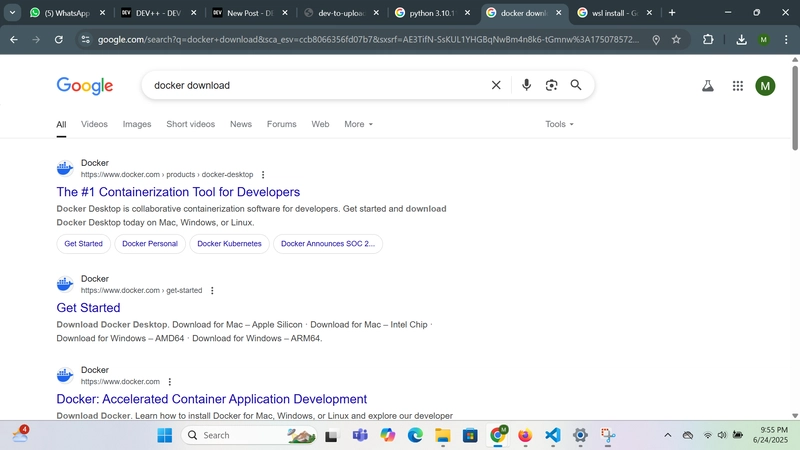
Task: Close the wsl install tab
Action: coord(649,13)
